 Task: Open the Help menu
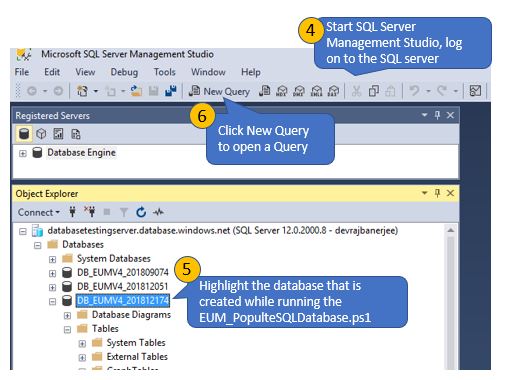[251, 72]
